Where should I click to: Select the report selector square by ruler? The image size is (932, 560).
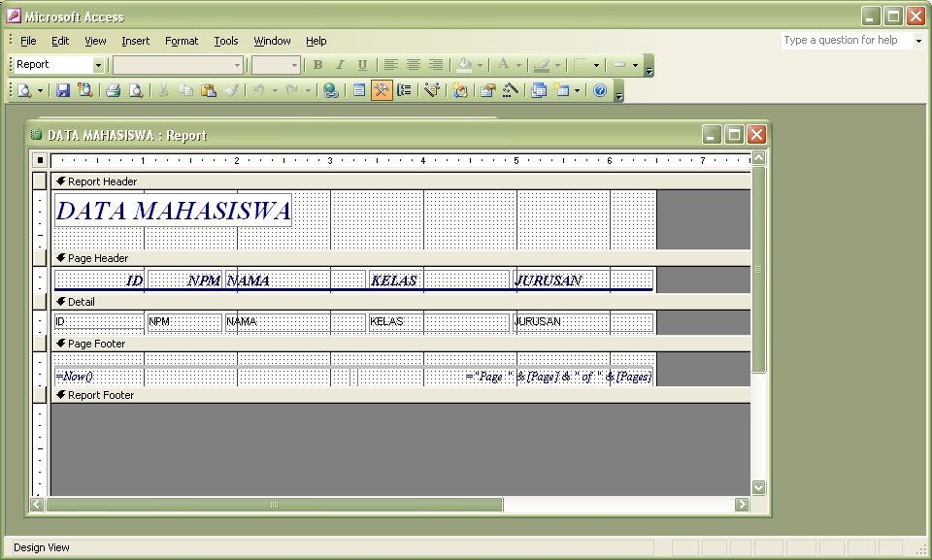point(40,160)
